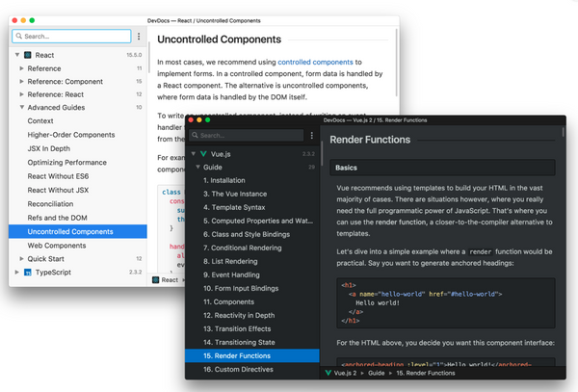Open 5. Computed Properties and Watchers page
The image size is (578, 392).
coord(252,221)
